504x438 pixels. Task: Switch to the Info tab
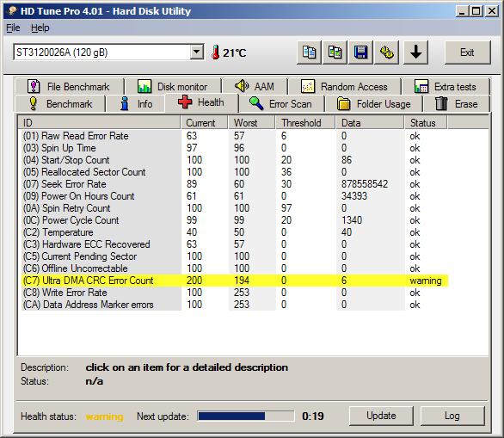coord(136,104)
